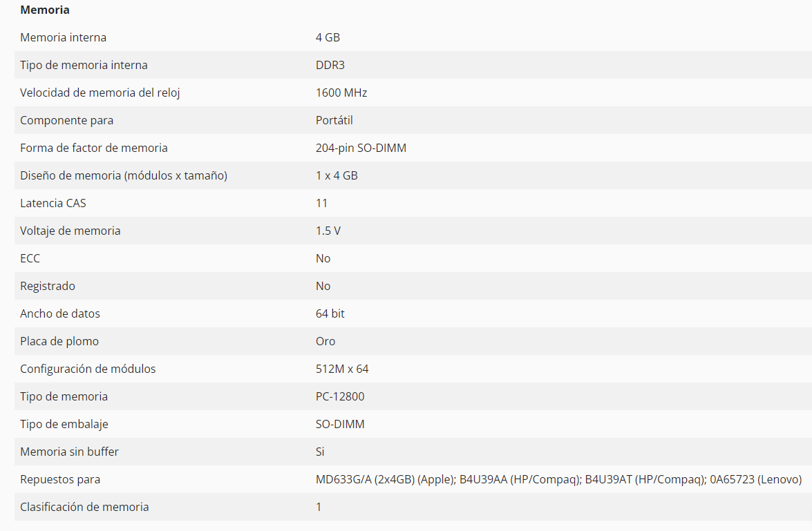The width and height of the screenshot is (812, 531).
Task: Click the Registrado row label
Action: click(x=48, y=286)
